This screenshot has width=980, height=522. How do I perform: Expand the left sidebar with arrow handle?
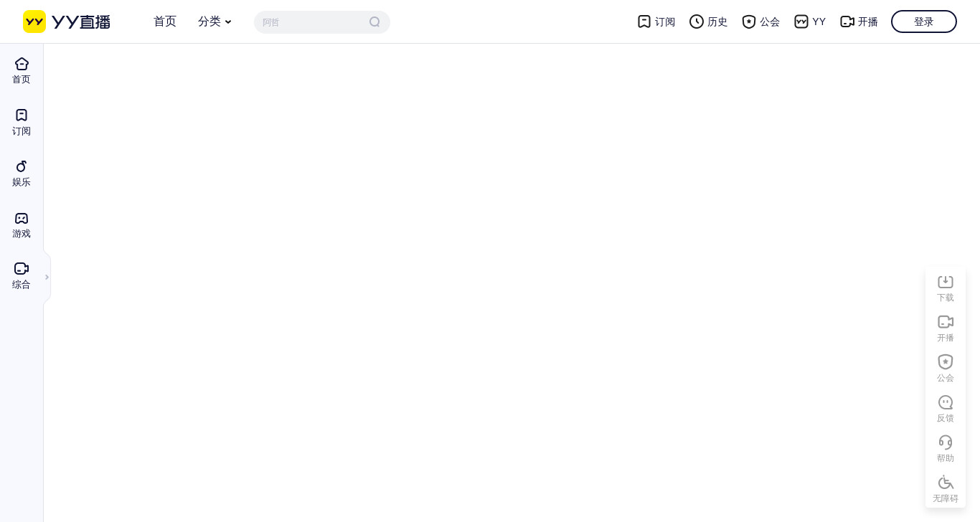(x=47, y=277)
